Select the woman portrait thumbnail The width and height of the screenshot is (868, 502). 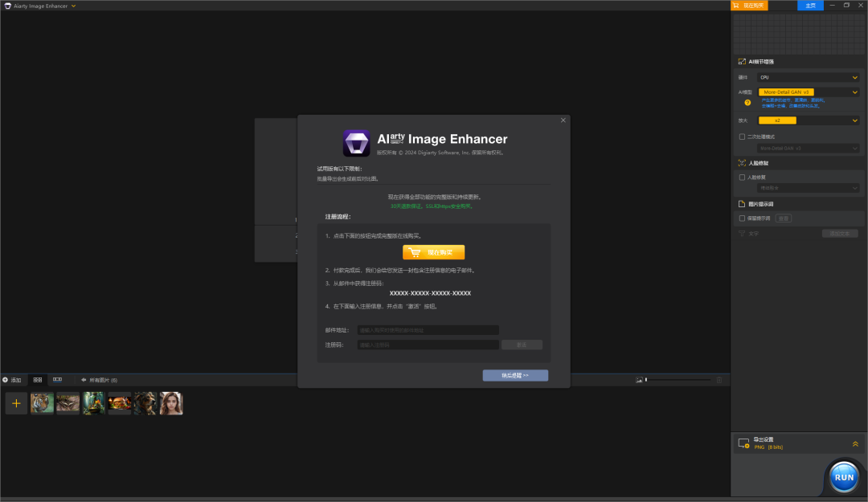(x=171, y=403)
